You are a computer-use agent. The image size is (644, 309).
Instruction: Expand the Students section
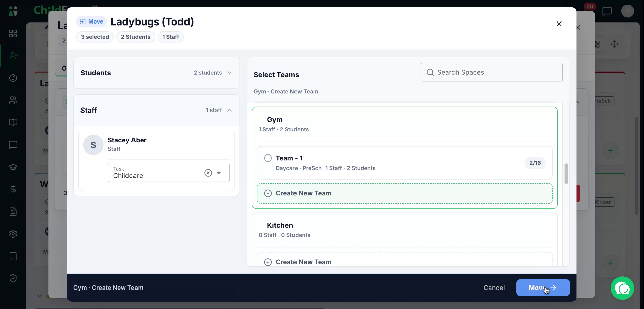157,73
